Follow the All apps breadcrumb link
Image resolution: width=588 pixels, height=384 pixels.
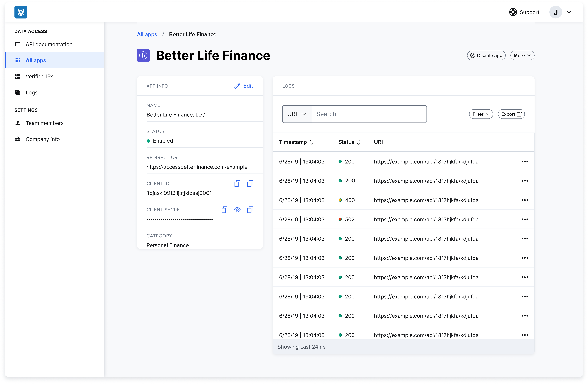[147, 34]
